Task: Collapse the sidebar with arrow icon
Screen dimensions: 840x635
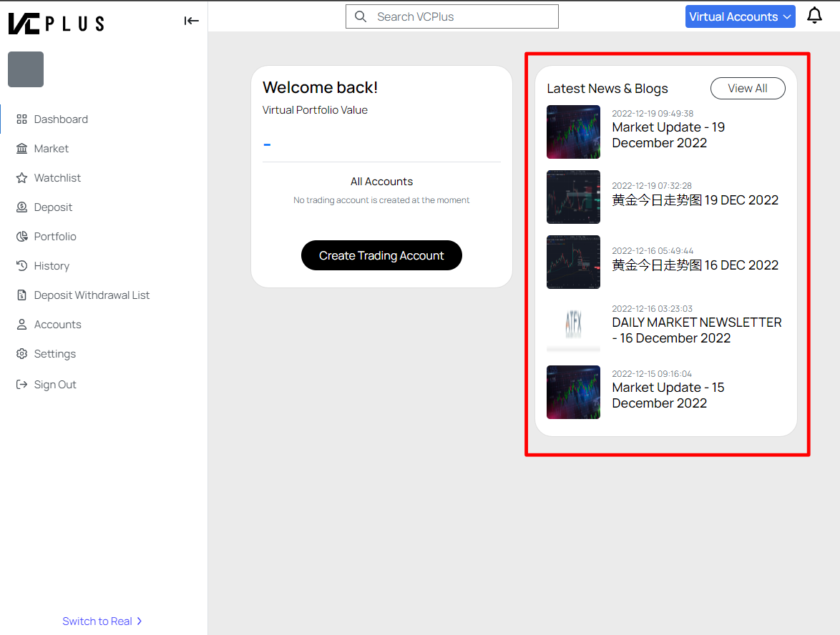Action: (191, 21)
